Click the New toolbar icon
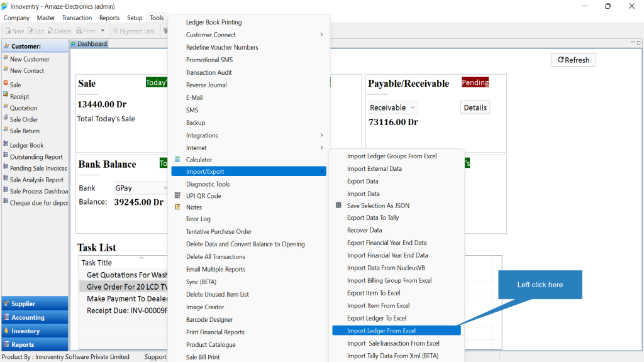Image resolution: width=644 pixels, height=362 pixels. (8, 31)
